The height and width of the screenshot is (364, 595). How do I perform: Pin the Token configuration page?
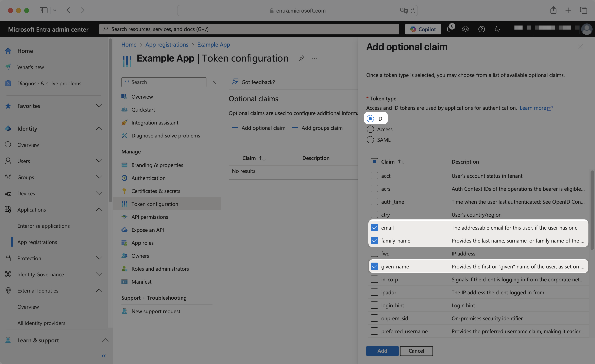click(301, 58)
